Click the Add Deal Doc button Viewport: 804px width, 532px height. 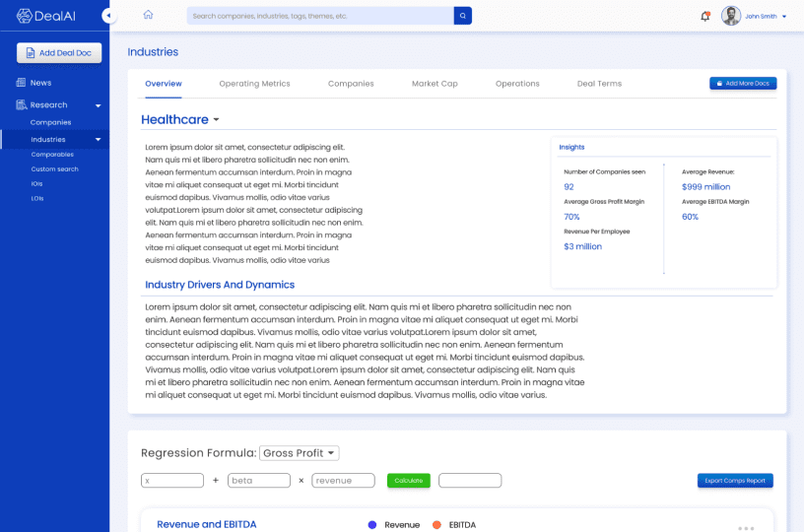click(59, 53)
